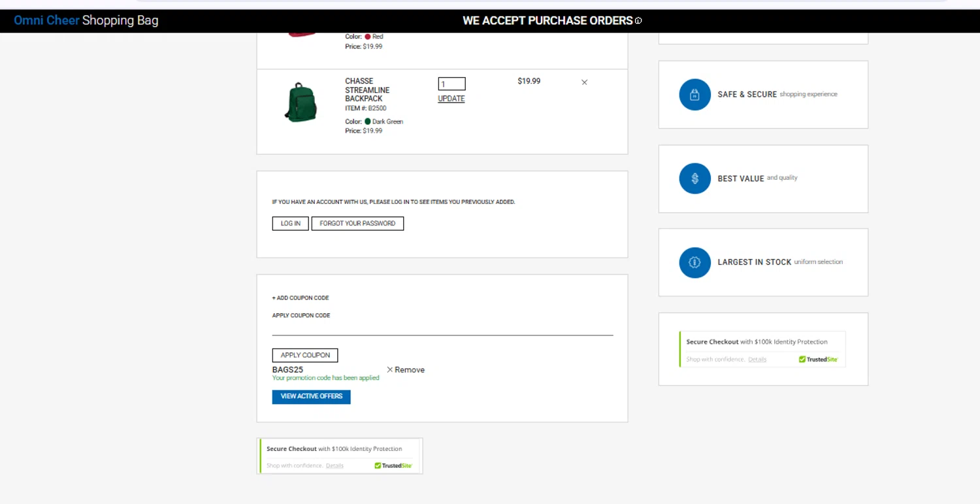The image size is (980, 504).
Task: Click the Dark Green color swatch
Action: click(x=368, y=122)
